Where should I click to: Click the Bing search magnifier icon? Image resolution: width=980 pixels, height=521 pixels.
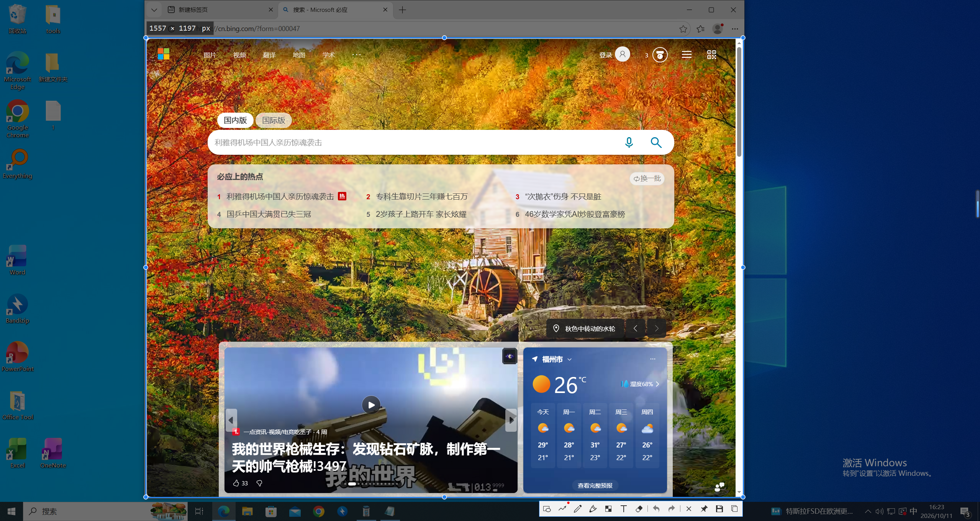pos(656,143)
